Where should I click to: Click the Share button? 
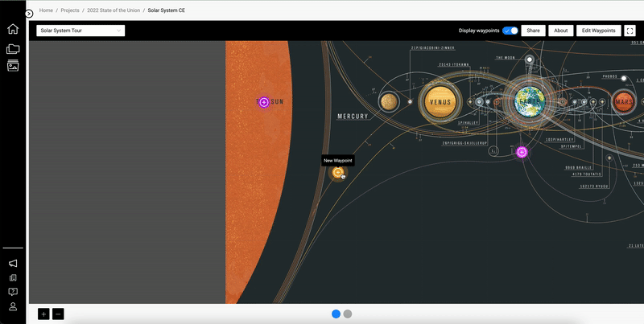(532, 31)
